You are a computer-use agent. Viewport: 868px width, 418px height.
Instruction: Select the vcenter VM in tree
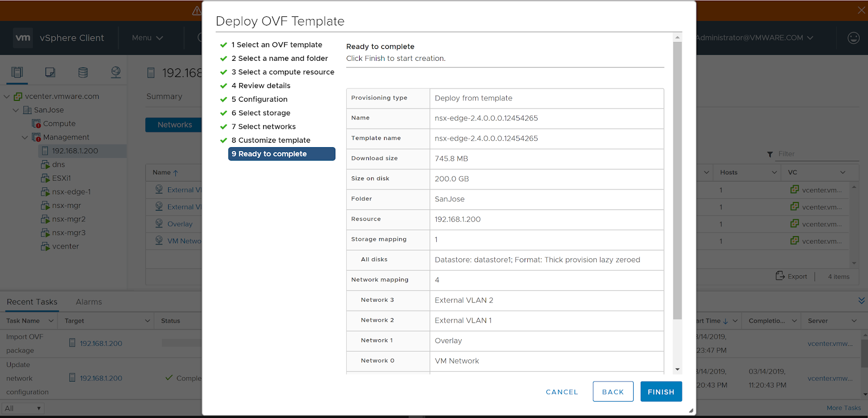click(65, 246)
